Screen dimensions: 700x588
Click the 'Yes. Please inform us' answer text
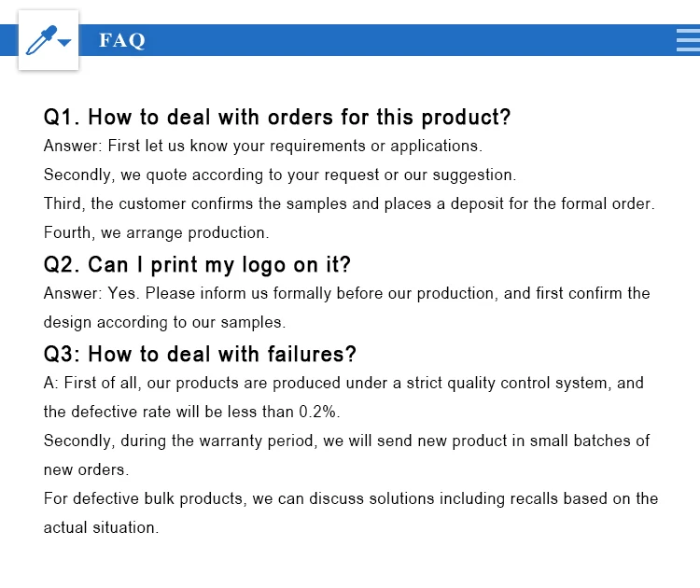point(346,293)
